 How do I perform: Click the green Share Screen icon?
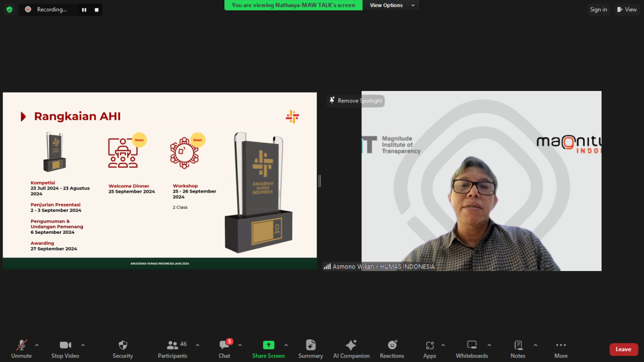tap(269, 345)
